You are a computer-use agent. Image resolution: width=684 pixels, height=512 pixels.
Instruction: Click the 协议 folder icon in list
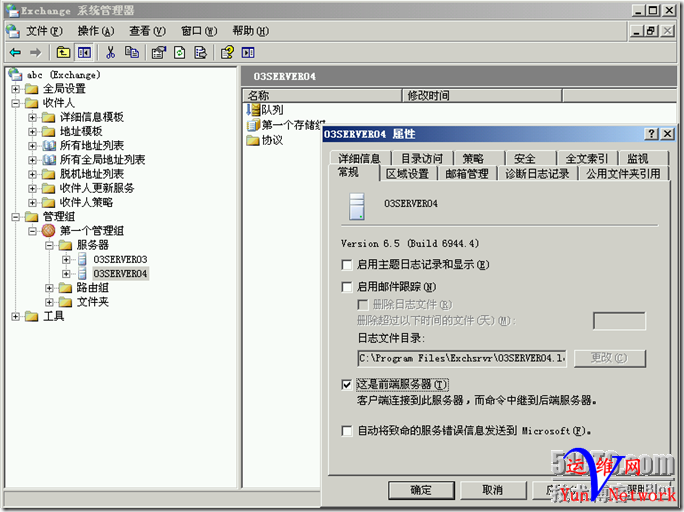[253, 140]
